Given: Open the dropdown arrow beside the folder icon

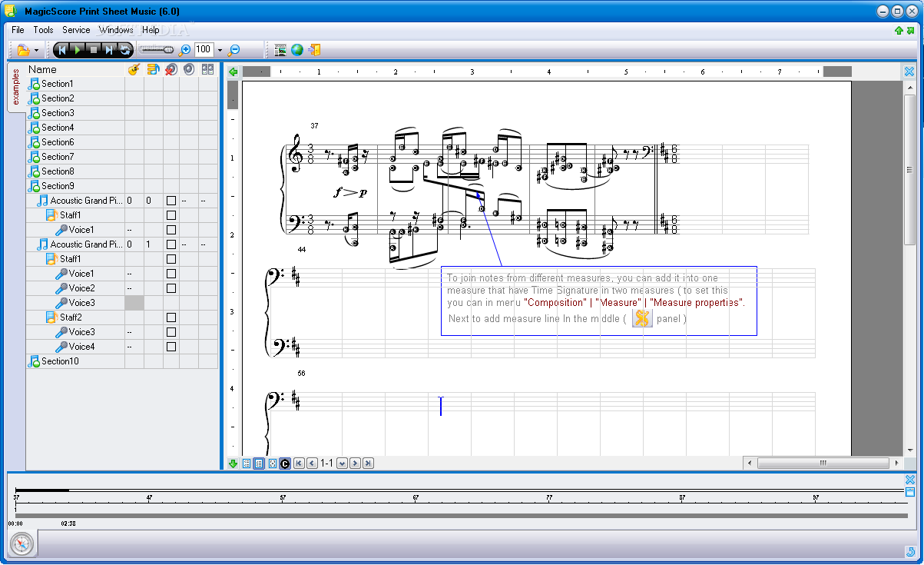Looking at the screenshot, I should click(36, 51).
